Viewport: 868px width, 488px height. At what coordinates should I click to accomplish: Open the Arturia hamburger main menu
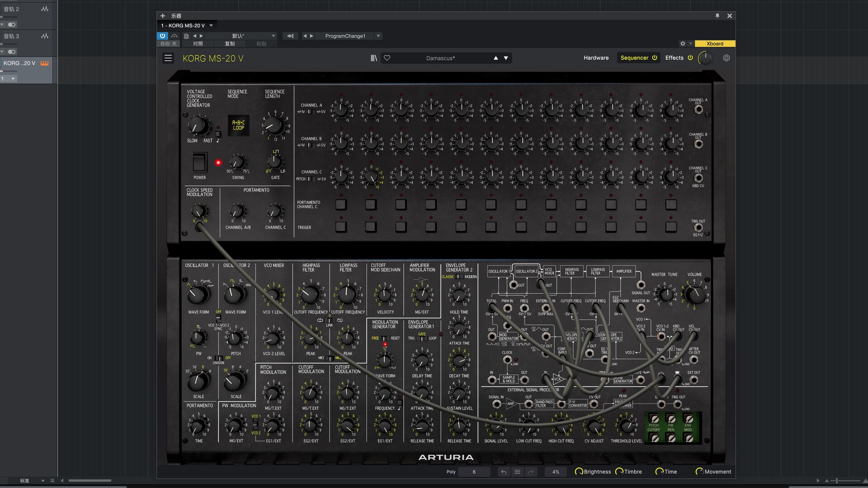coord(168,58)
